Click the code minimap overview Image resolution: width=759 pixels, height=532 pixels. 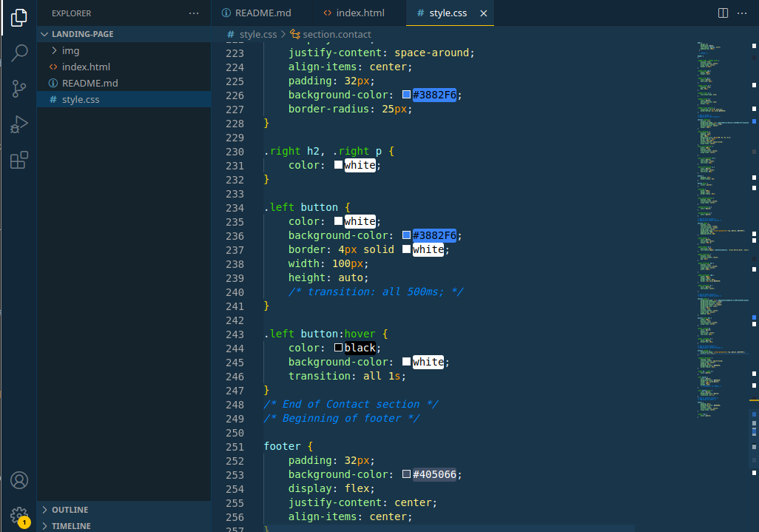(x=723, y=230)
